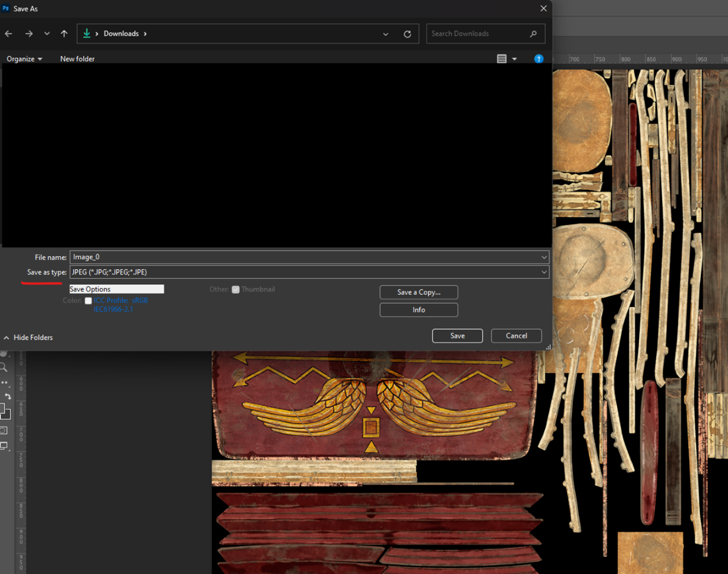Viewport: 728px width, 574px height.
Task: Open the File name history dropdown
Action: [544, 257]
